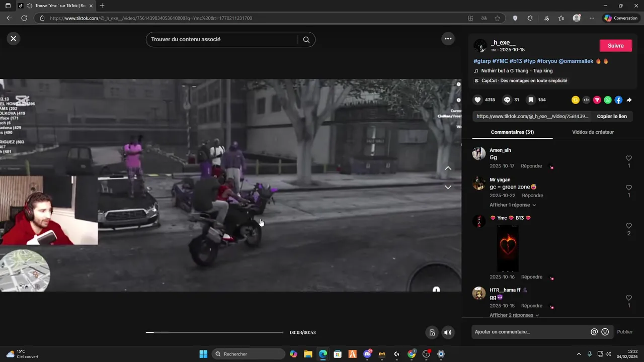Open browser extensions puzzle icon
Screen dimensions: 644x362
tap(530, 18)
